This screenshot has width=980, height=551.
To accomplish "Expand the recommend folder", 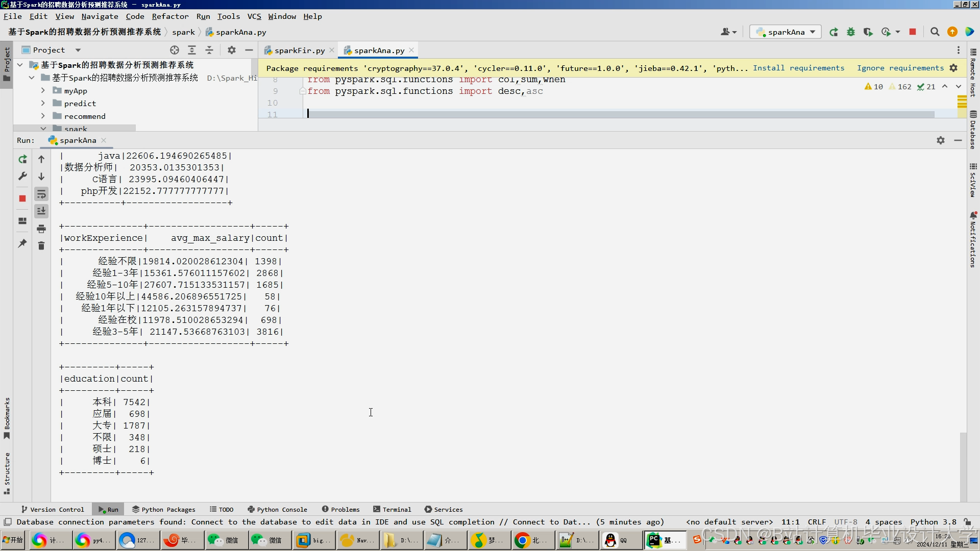I will click(43, 116).
